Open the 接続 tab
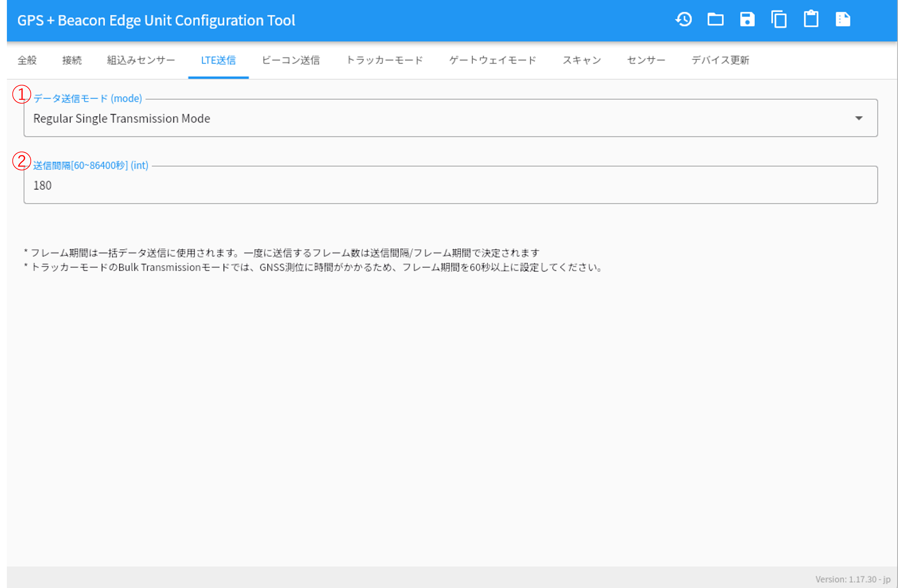This screenshot has width=898, height=588. (x=72, y=60)
